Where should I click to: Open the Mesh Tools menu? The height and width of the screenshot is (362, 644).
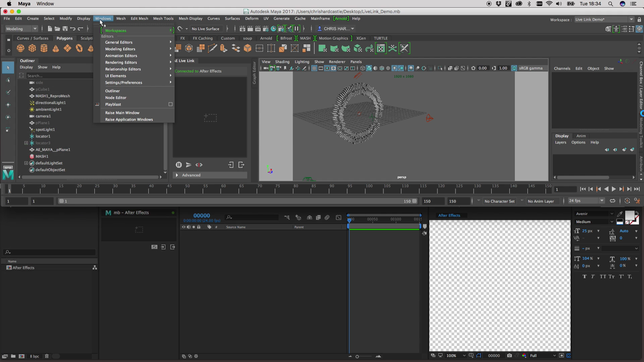[x=163, y=19]
